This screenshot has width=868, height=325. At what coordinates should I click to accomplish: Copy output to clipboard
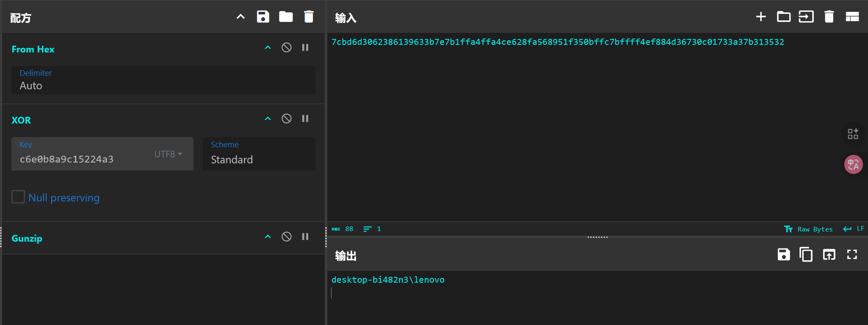806,255
